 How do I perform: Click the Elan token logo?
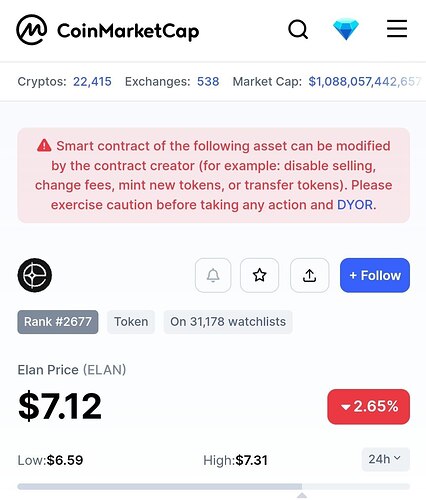(x=35, y=275)
